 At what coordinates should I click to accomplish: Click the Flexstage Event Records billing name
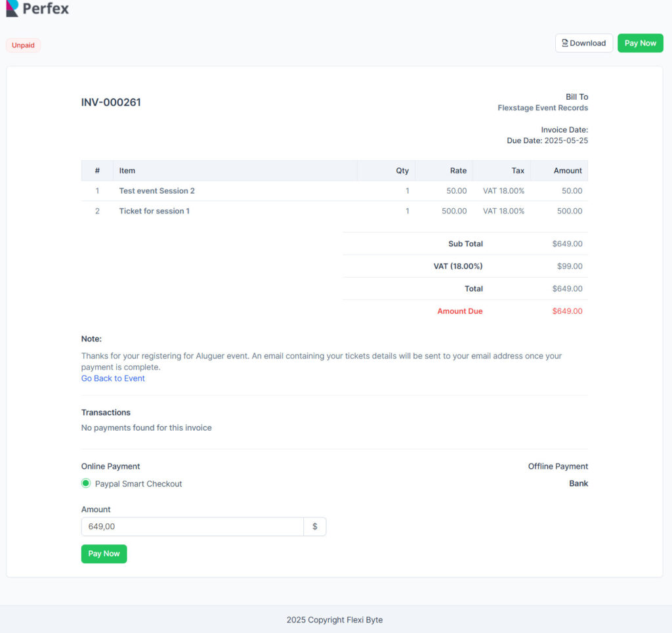coord(543,107)
